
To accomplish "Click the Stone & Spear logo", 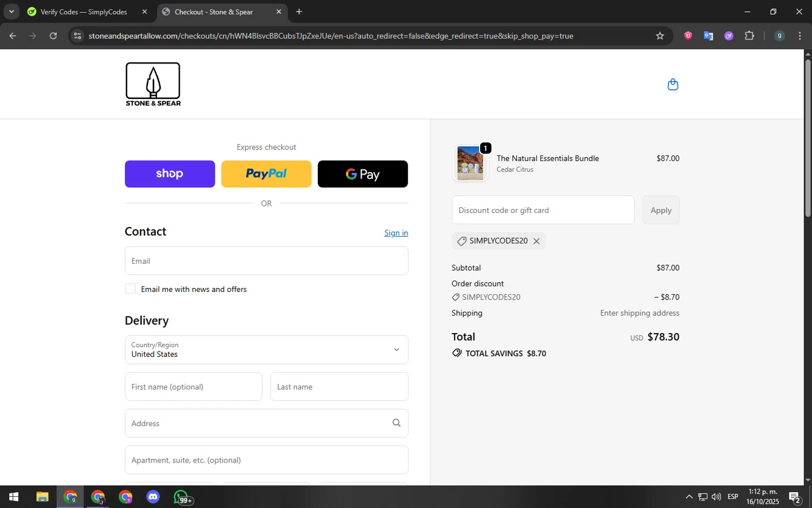I will [153, 84].
